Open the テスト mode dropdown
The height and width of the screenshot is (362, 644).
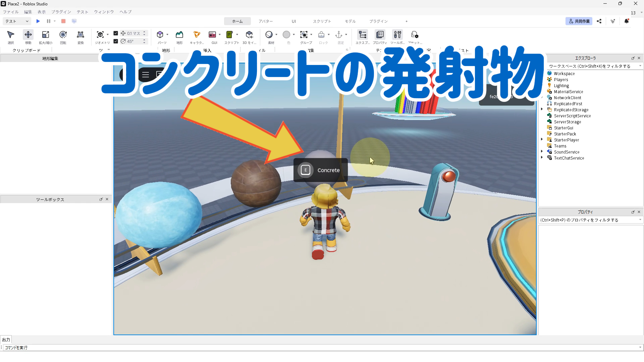coord(17,21)
